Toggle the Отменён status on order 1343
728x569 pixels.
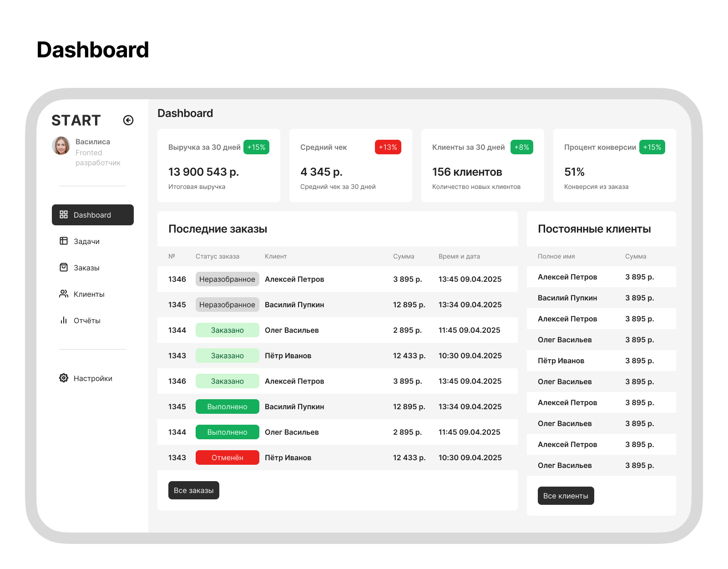227,457
